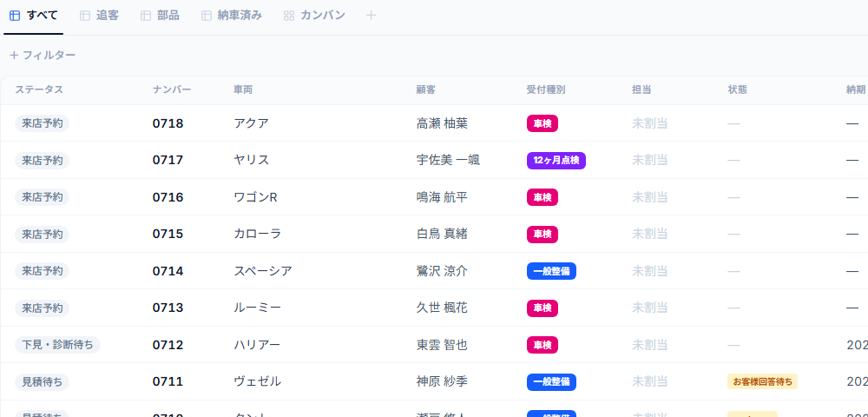Click customer 高瀬 柚葉
The height and width of the screenshot is (417, 868).
pos(442,123)
